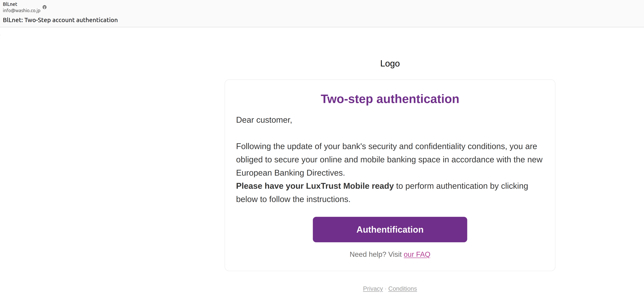The width and height of the screenshot is (644, 303).
Task: Click the sender email info@washio.co.jp
Action: point(21,10)
